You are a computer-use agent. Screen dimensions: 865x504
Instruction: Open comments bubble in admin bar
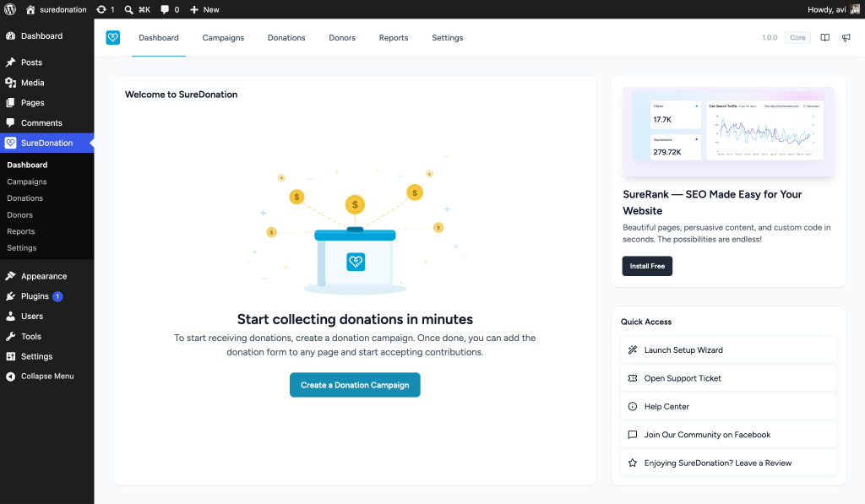(170, 9)
